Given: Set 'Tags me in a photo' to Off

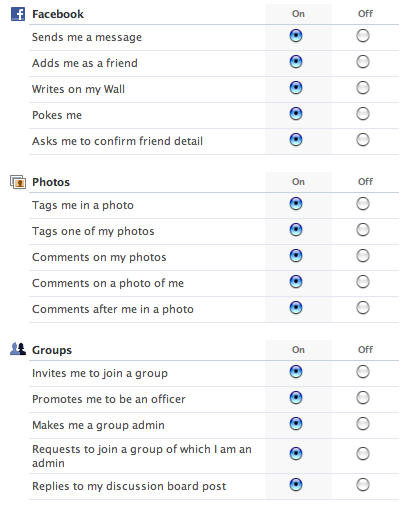Looking at the screenshot, I should (x=363, y=204).
